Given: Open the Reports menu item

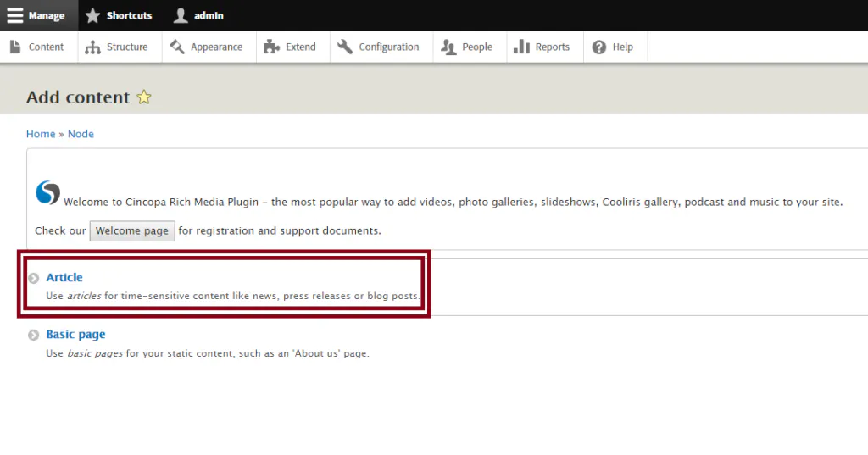Looking at the screenshot, I should coord(545,47).
